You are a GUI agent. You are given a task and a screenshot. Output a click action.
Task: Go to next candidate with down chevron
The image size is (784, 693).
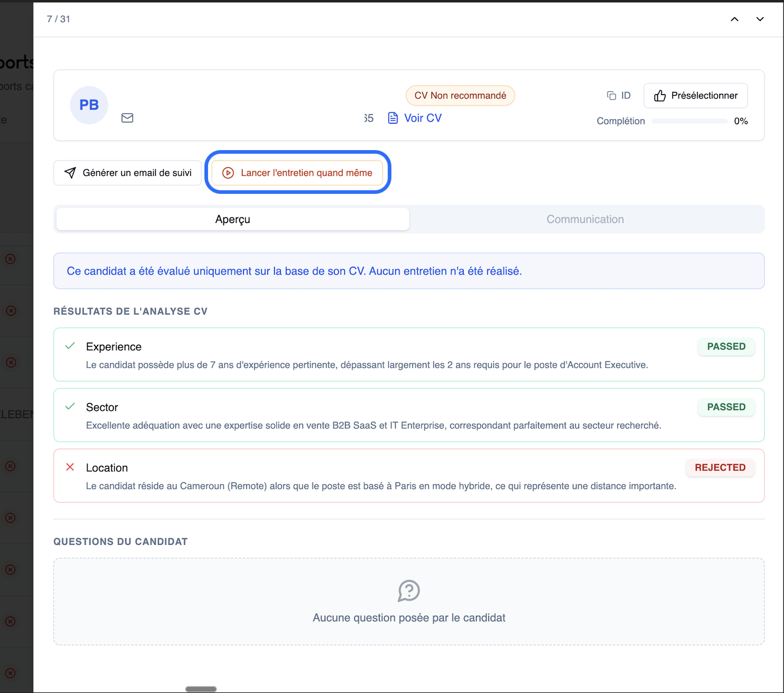(760, 19)
